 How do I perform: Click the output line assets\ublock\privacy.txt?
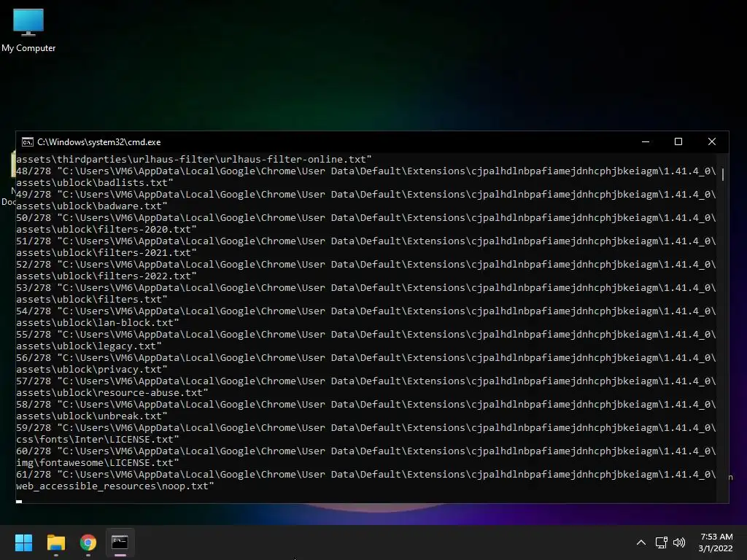92,369
